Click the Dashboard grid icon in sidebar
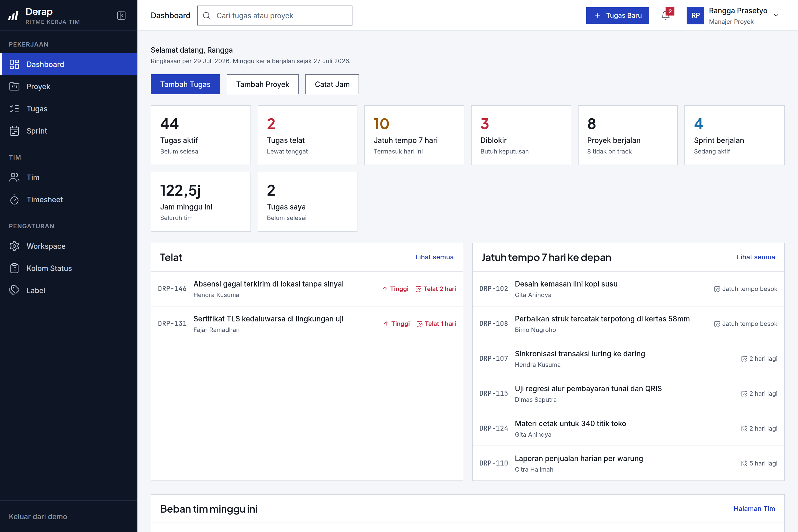The height and width of the screenshot is (532, 798). point(14,64)
